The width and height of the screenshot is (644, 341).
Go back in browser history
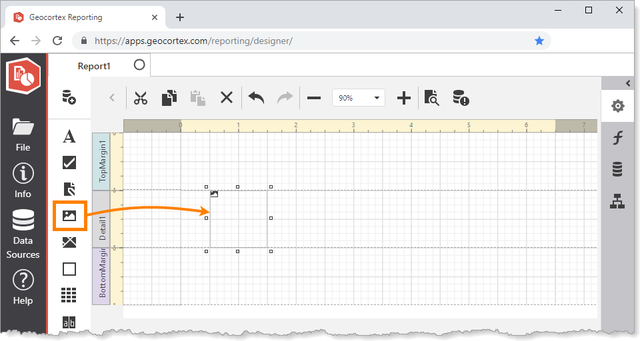coord(15,41)
